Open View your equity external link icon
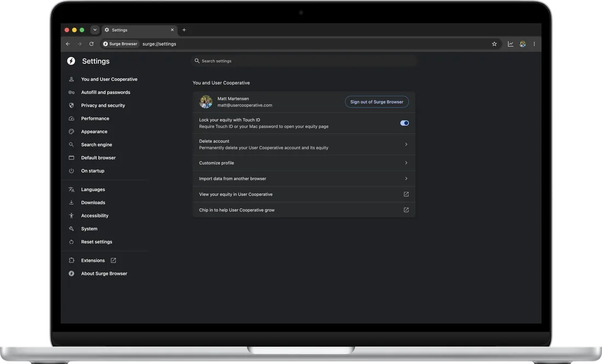The width and height of the screenshot is (602, 364). click(406, 195)
